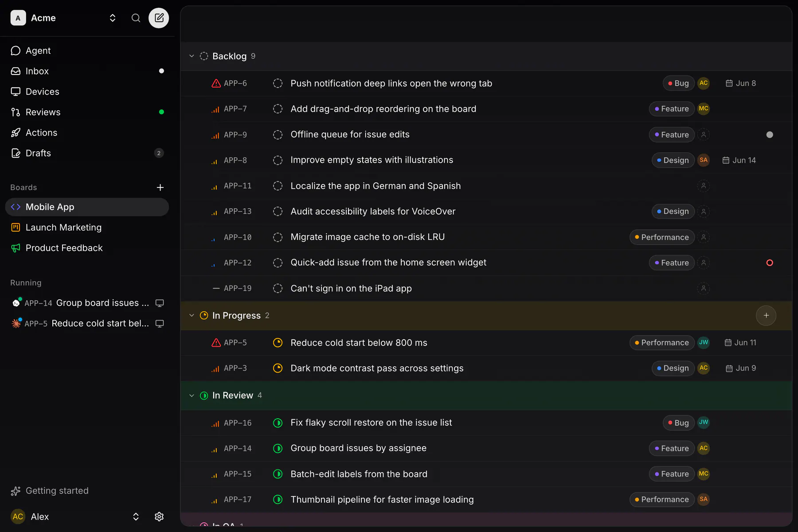Toggle in-review status icon on APP-16
Viewport: 798px width, 532px height.
point(278,423)
